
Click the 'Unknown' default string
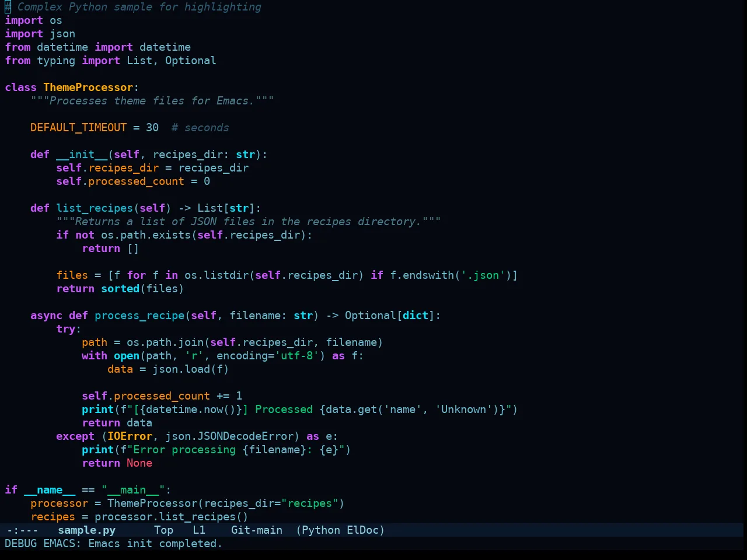[463, 409]
